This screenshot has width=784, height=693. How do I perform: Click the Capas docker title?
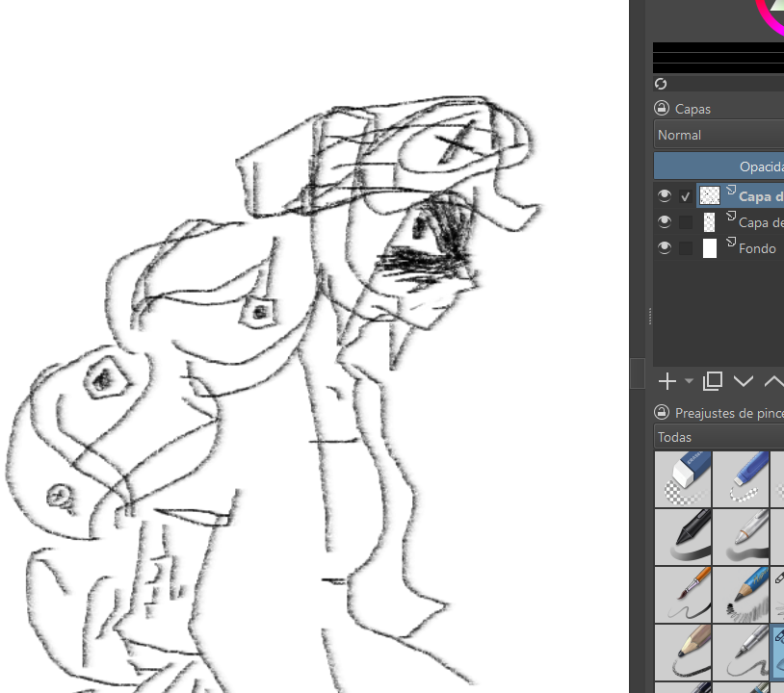pyautogui.click(x=693, y=109)
